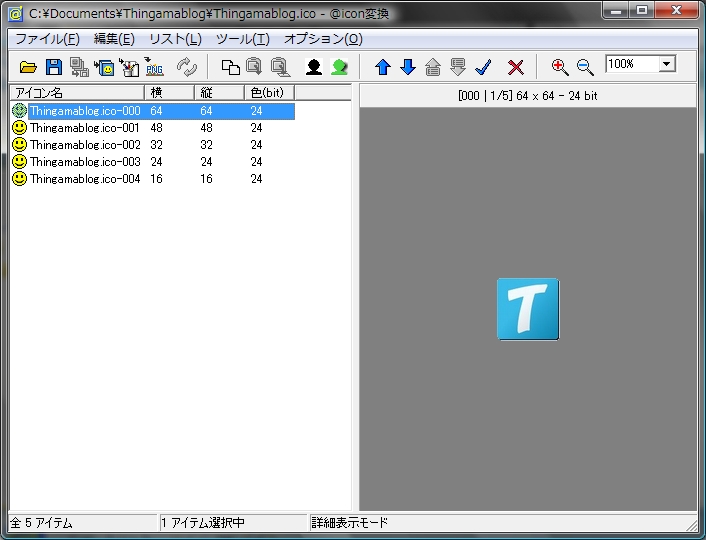Select row Thingamablog.ico-001
Image resolution: width=706 pixels, height=540 pixels.
[153, 128]
